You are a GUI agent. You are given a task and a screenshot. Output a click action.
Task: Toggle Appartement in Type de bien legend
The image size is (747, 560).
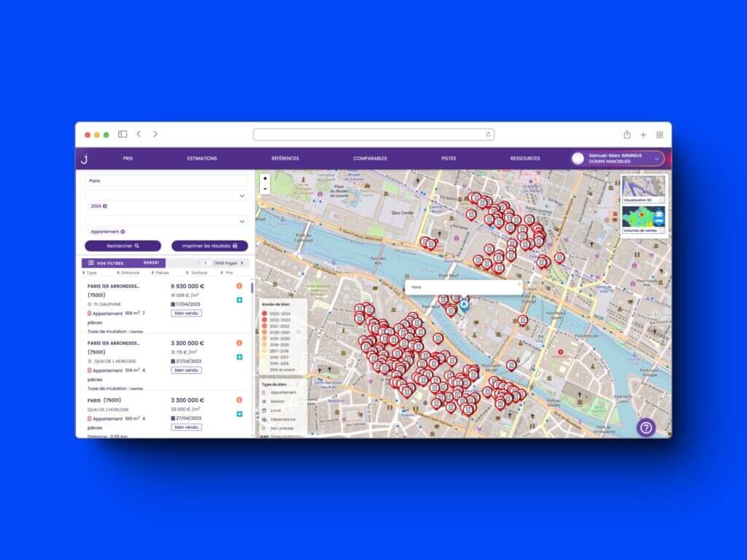click(x=278, y=392)
